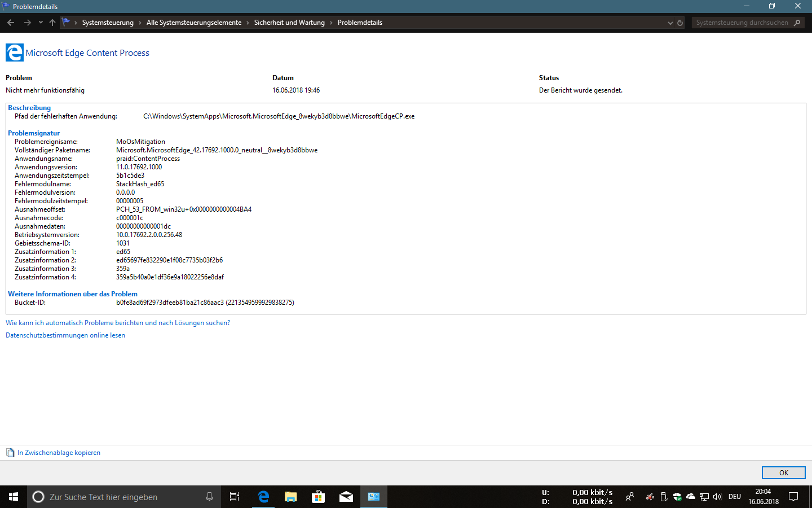Click the Microsoft Edge logo icon
812x508 pixels.
click(x=15, y=52)
